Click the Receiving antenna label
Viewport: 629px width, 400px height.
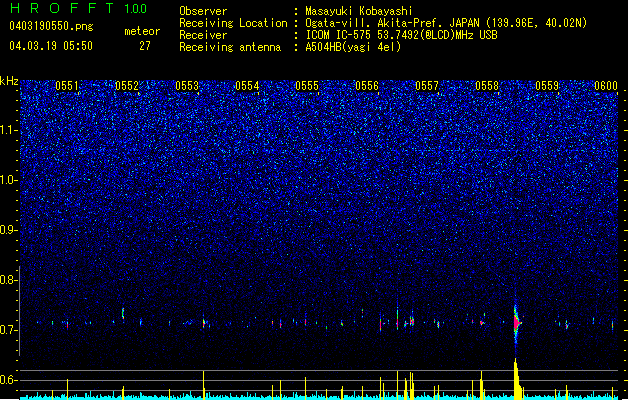[x=230, y=47]
